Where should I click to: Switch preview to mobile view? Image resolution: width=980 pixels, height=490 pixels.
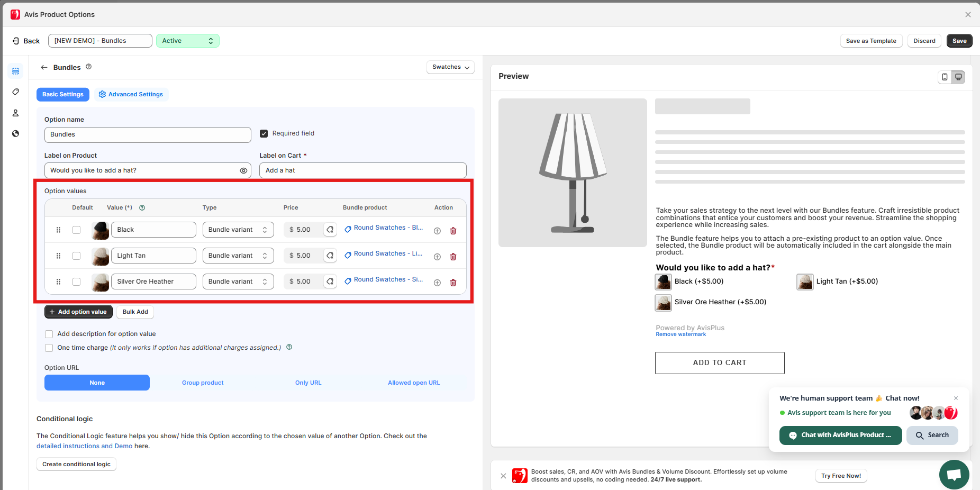point(945,77)
